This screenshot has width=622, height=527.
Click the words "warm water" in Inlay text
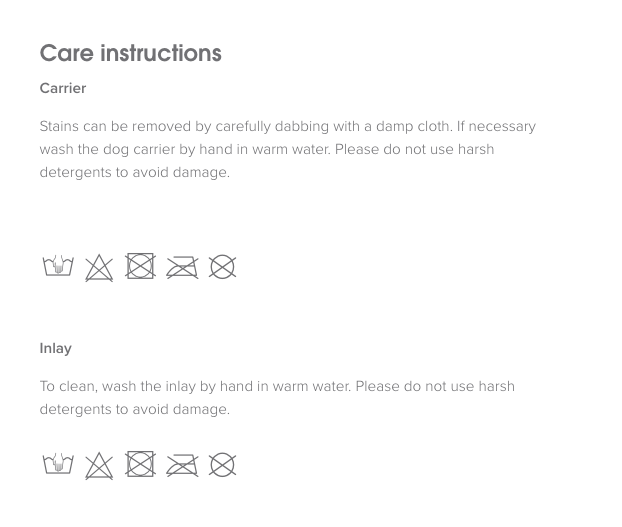pyautogui.click(x=309, y=386)
